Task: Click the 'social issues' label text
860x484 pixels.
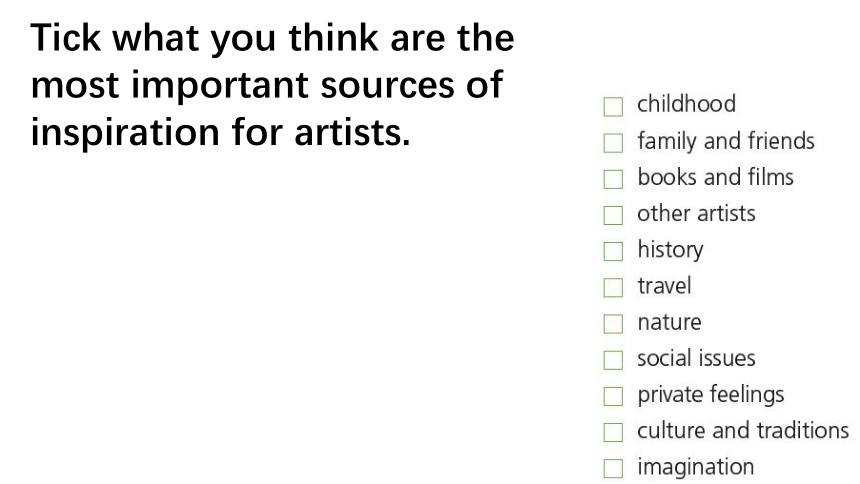Action: (x=696, y=358)
